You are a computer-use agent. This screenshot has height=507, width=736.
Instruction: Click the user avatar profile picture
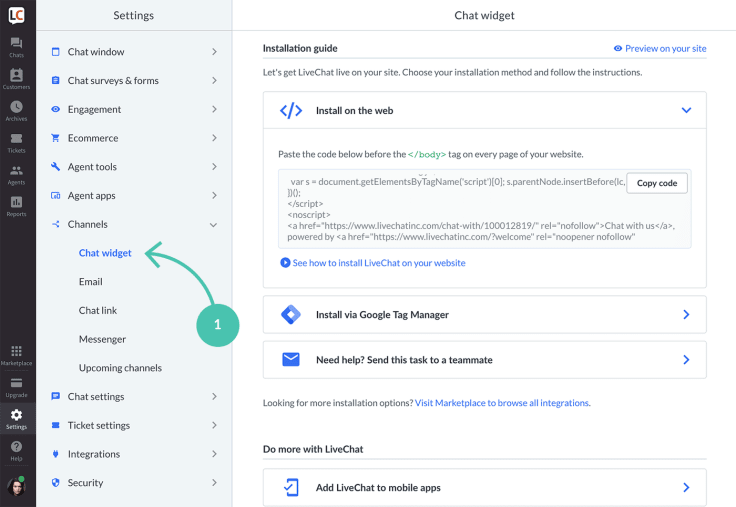tap(16, 486)
